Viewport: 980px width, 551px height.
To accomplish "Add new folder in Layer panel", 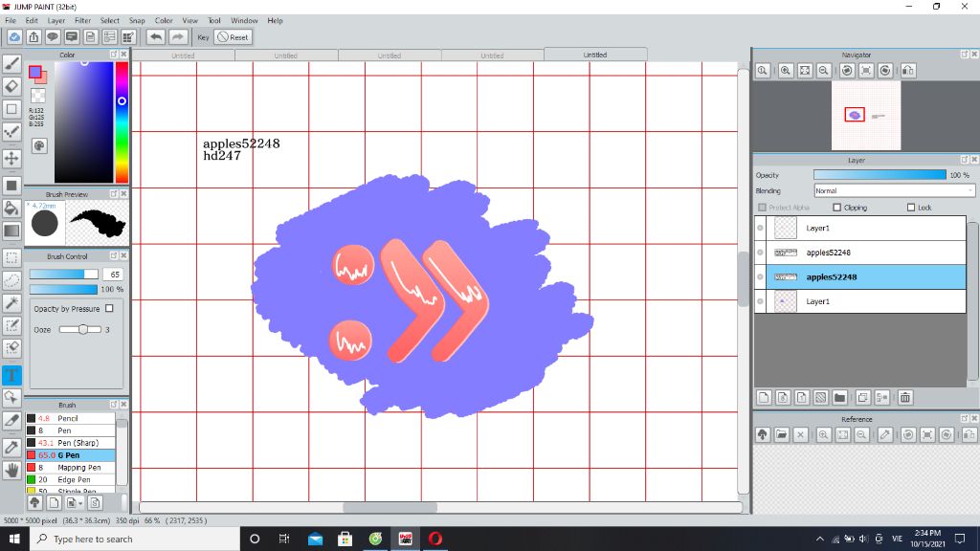I will tap(840, 397).
